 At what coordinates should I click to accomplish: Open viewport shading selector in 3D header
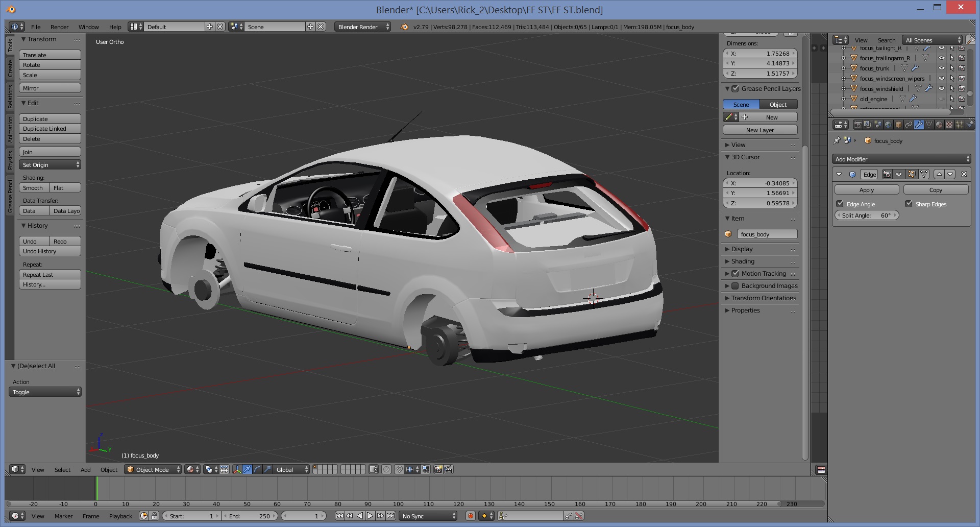192,469
